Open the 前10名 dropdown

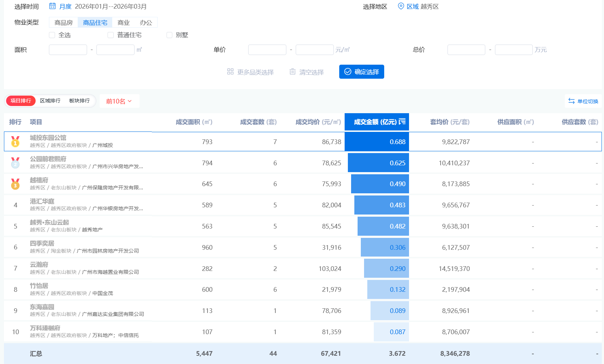click(x=119, y=101)
